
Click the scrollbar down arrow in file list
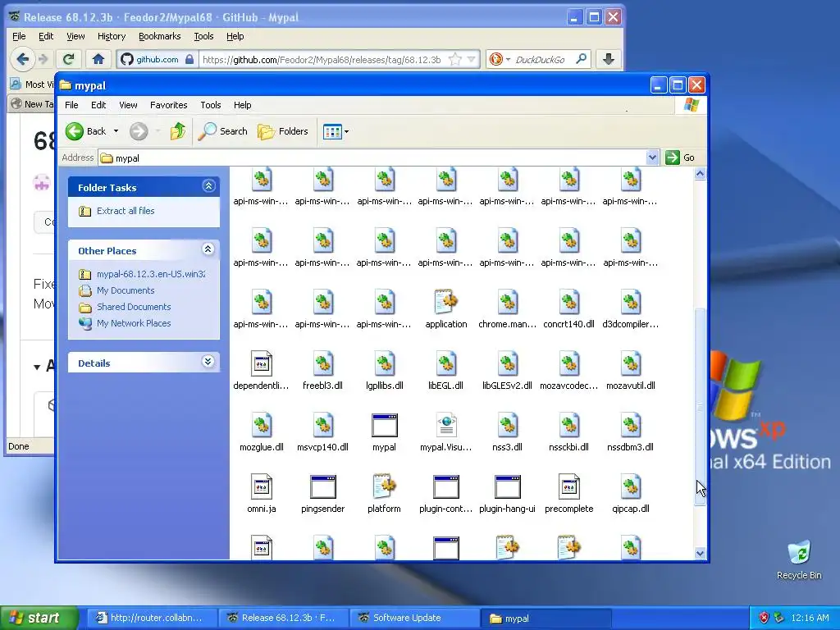click(701, 554)
